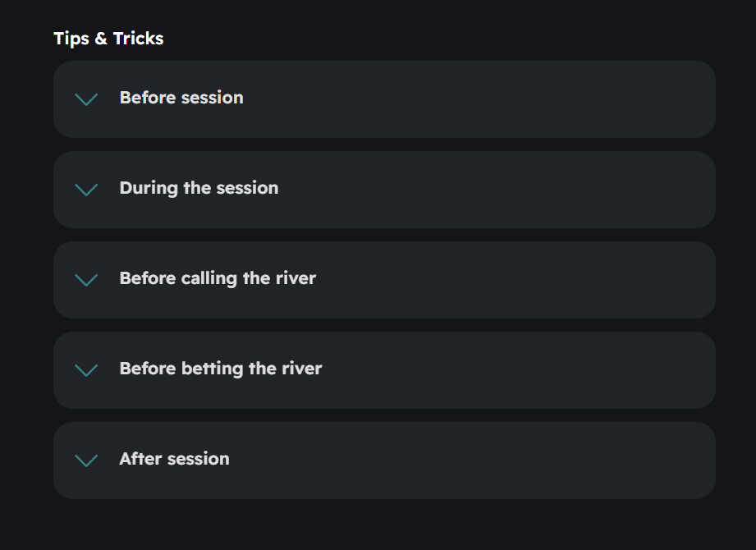Click the Tips & Tricks heading

click(x=108, y=39)
